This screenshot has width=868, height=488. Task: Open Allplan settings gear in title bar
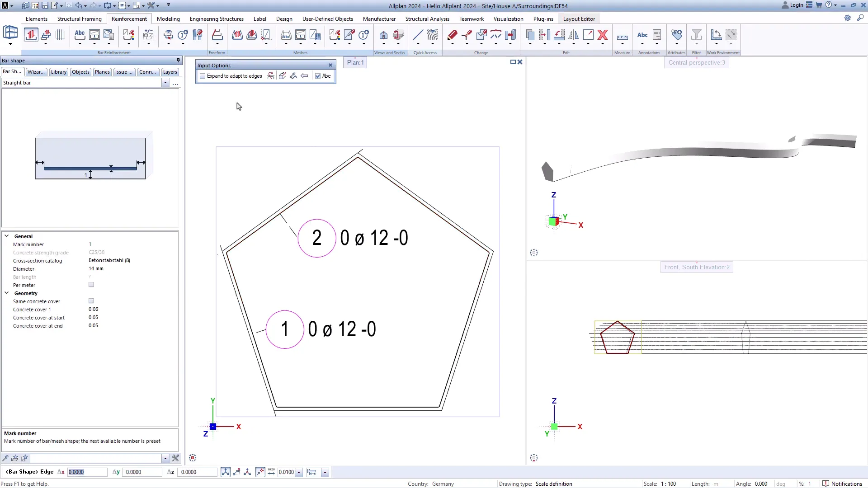click(x=848, y=18)
